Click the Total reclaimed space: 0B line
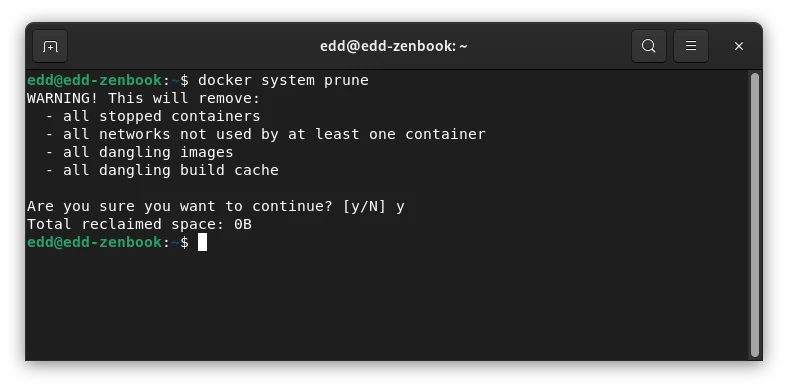Viewport: 788px width, 389px height. tap(139, 224)
